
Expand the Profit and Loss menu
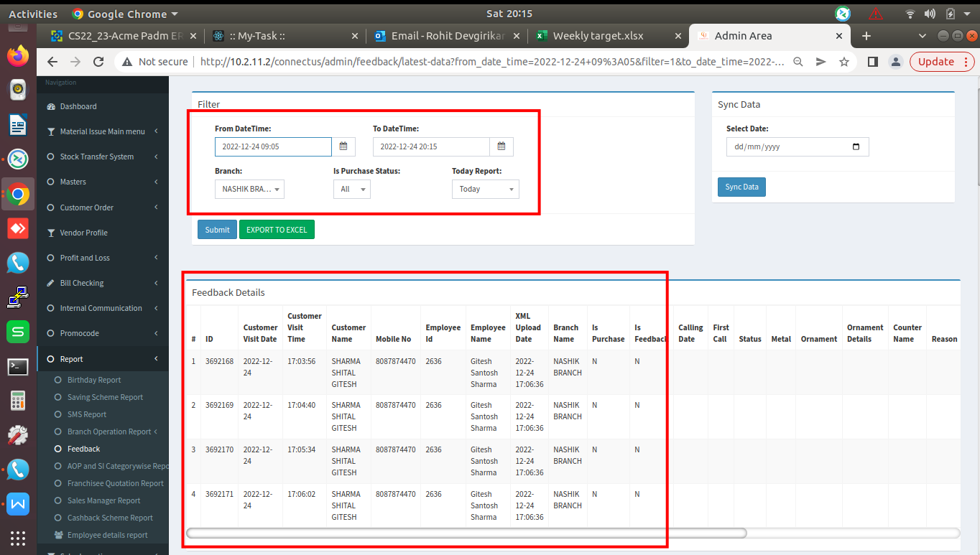pos(103,258)
